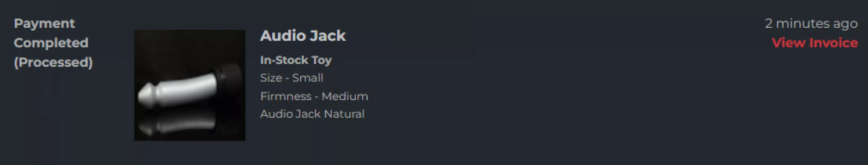Click the "Medium" firmness value
The width and height of the screenshot is (868, 165).
tap(344, 96)
